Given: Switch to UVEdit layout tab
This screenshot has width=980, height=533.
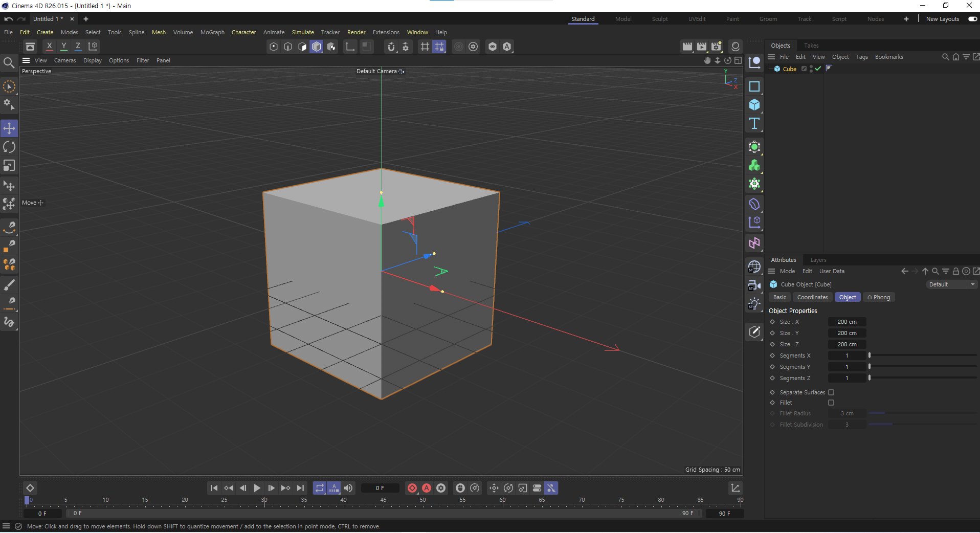Looking at the screenshot, I should click(x=697, y=19).
